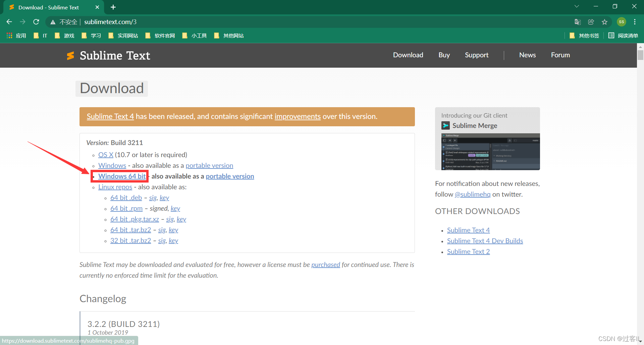644x345 pixels.
Task: Open the News nav menu item
Action: 528,55
